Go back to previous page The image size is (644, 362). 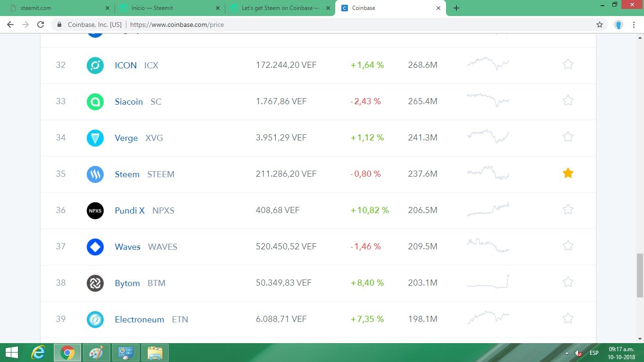[x=10, y=25]
